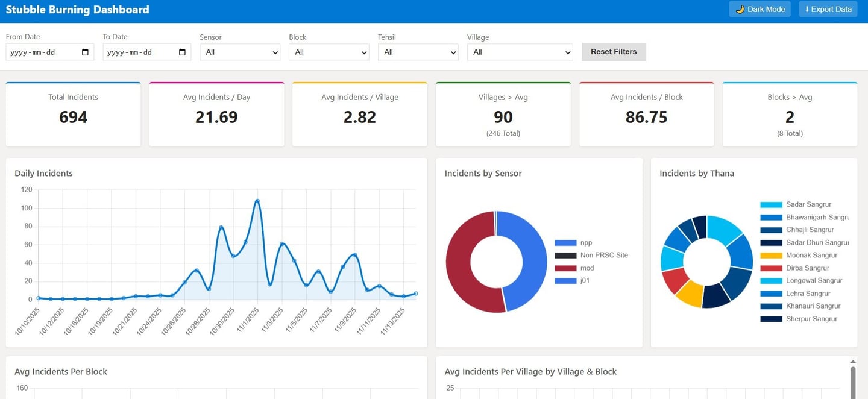Click the page vertical scrollbar thumb

pyautogui.click(x=852, y=382)
